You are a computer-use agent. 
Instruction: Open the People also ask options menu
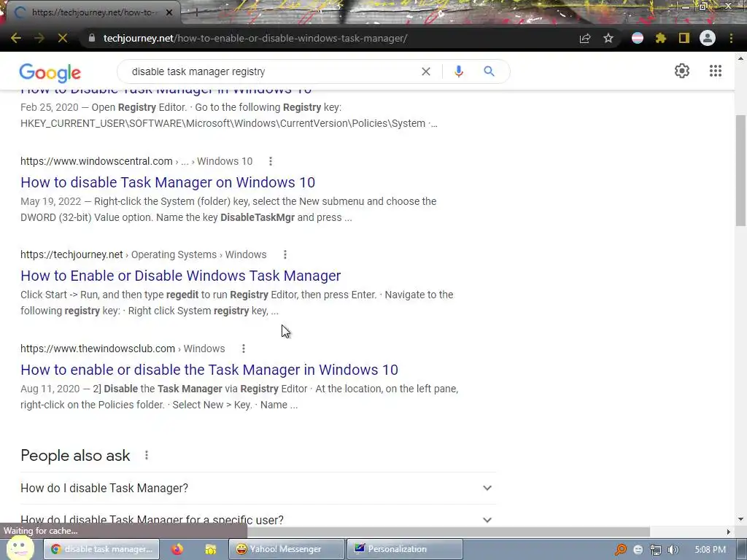click(147, 455)
